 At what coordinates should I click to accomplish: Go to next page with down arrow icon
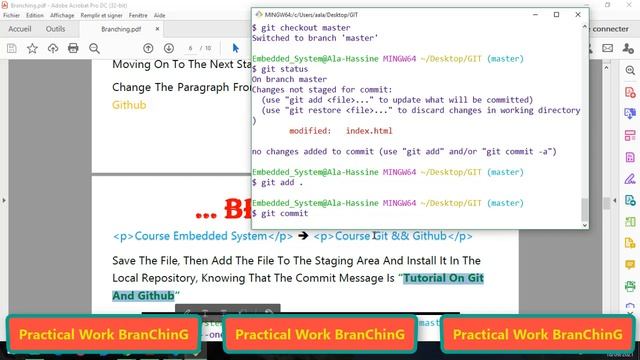(x=169, y=48)
